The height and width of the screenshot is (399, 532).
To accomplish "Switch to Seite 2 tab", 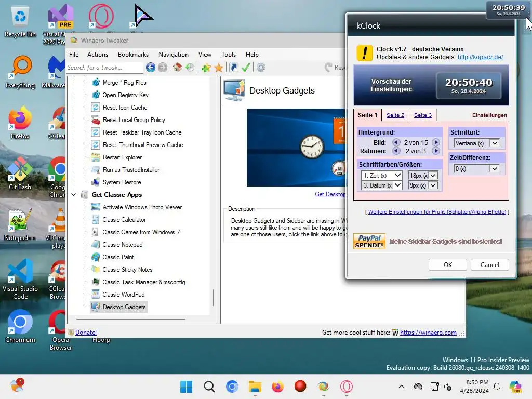I will 395,115.
